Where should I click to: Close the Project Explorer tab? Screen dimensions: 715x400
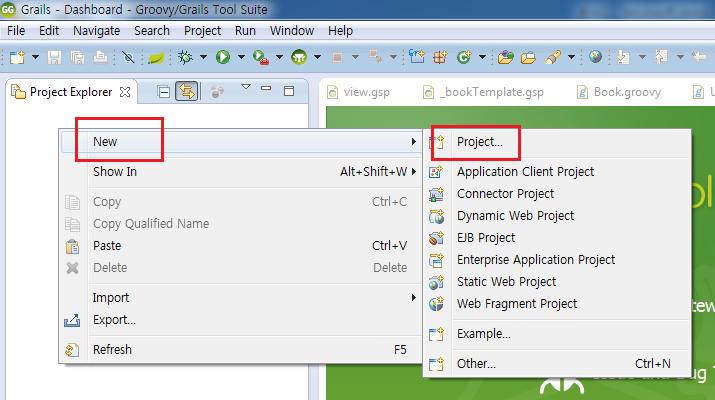[x=125, y=92]
